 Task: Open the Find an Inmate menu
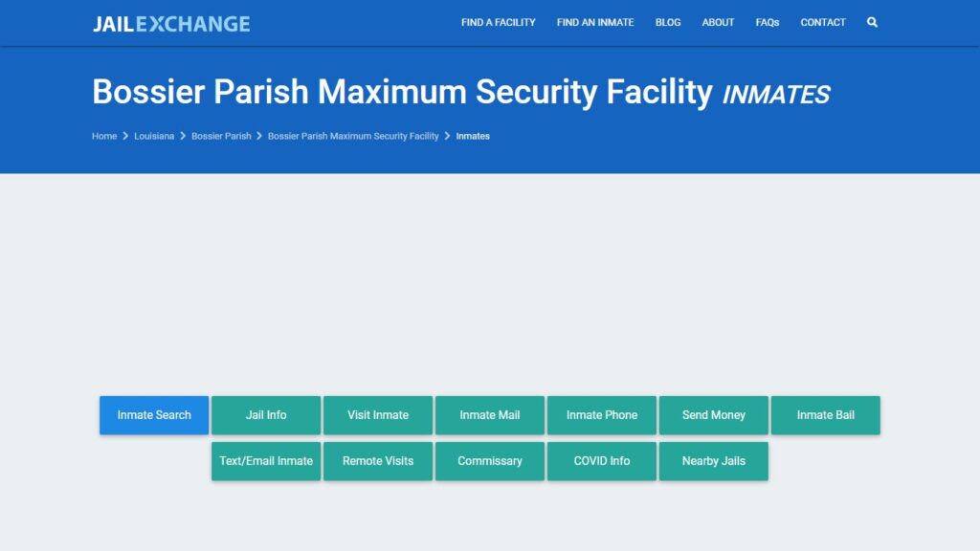click(595, 23)
